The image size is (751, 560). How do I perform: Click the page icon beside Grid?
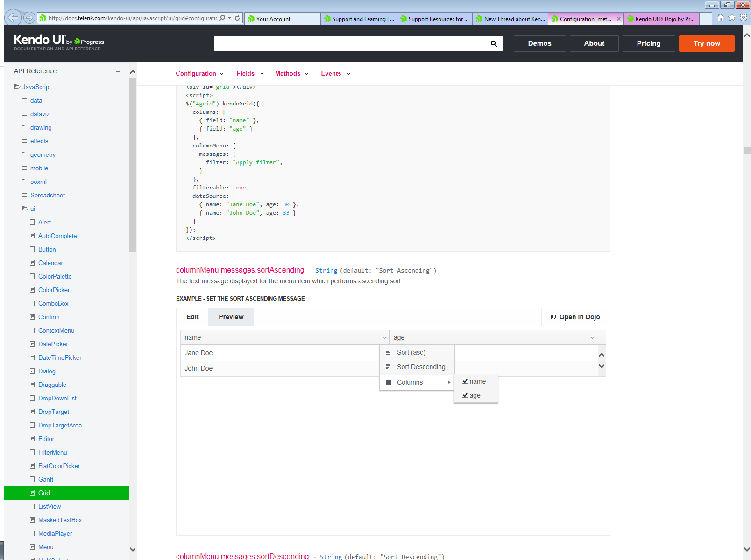pyautogui.click(x=32, y=493)
